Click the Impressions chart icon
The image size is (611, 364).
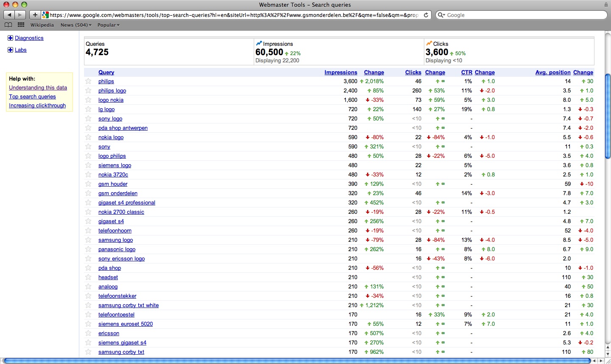tap(259, 43)
